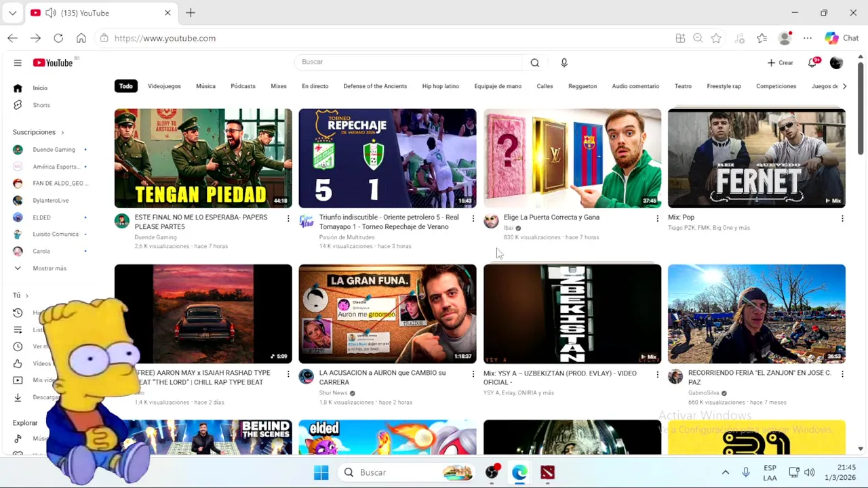Open the new tab plus button
868x488 pixels.
coord(191,13)
